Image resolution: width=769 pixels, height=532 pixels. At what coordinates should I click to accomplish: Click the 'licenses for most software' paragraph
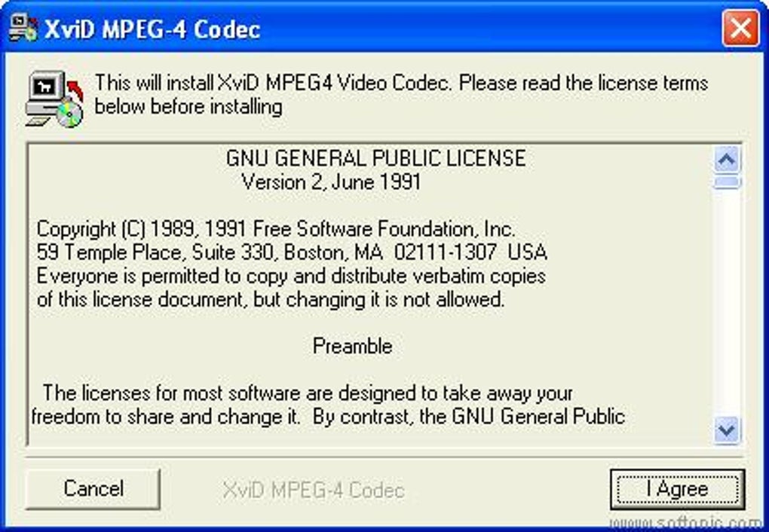[328, 405]
